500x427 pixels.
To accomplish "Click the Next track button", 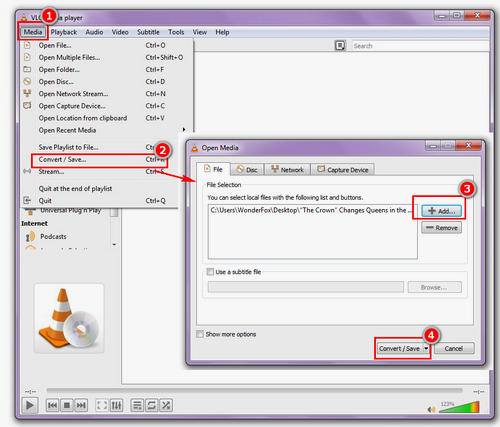I will tap(81, 405).
